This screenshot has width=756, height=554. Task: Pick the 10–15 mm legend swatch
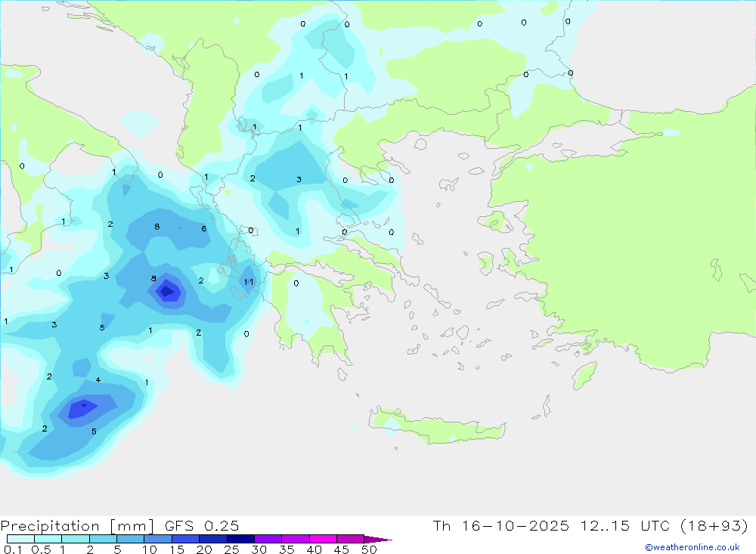[x=158, y=539]
